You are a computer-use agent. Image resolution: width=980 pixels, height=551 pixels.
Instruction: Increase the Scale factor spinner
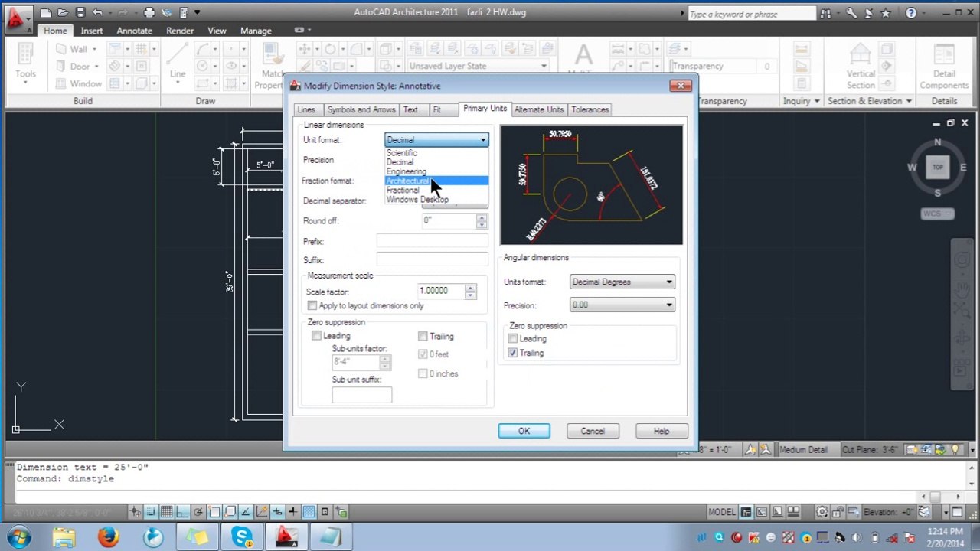(470, 288)
